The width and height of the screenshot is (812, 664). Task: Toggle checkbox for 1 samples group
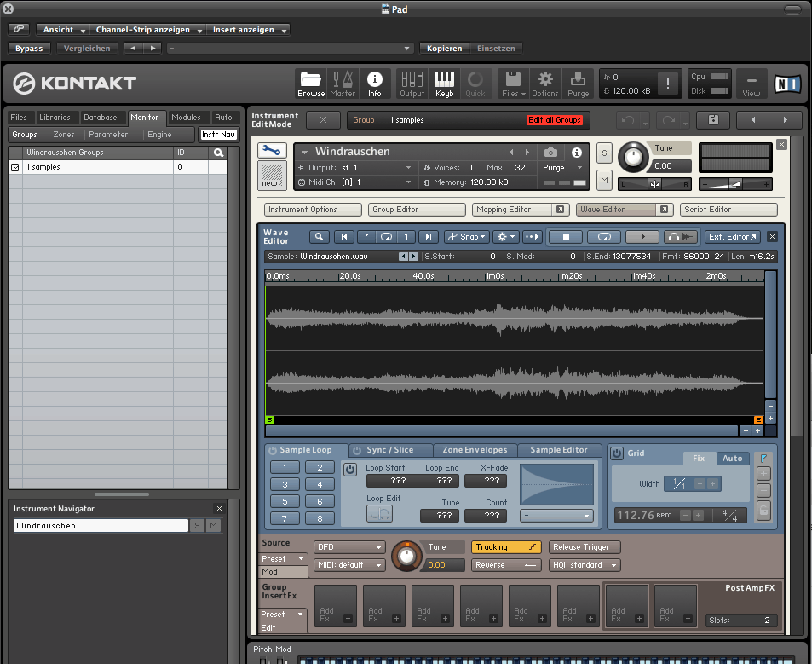pyautogui.click(x=14, y=168)
